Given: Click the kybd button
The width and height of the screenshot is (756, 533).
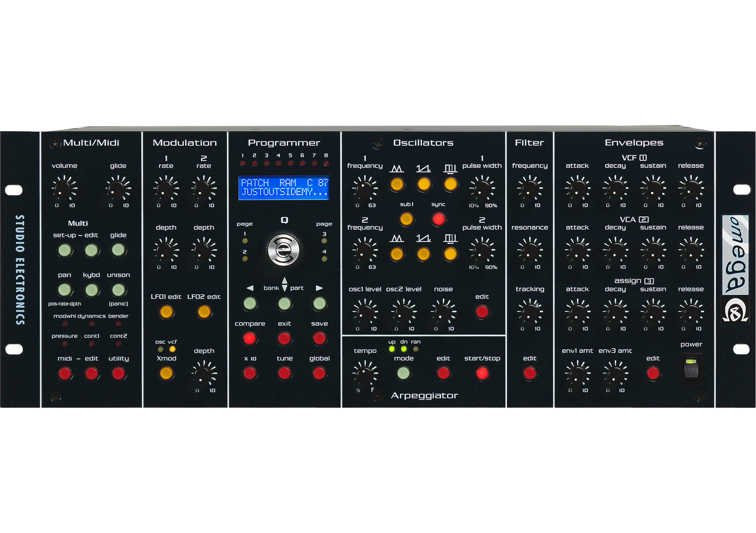Looking at the screenshot, I should coord(92,290).
